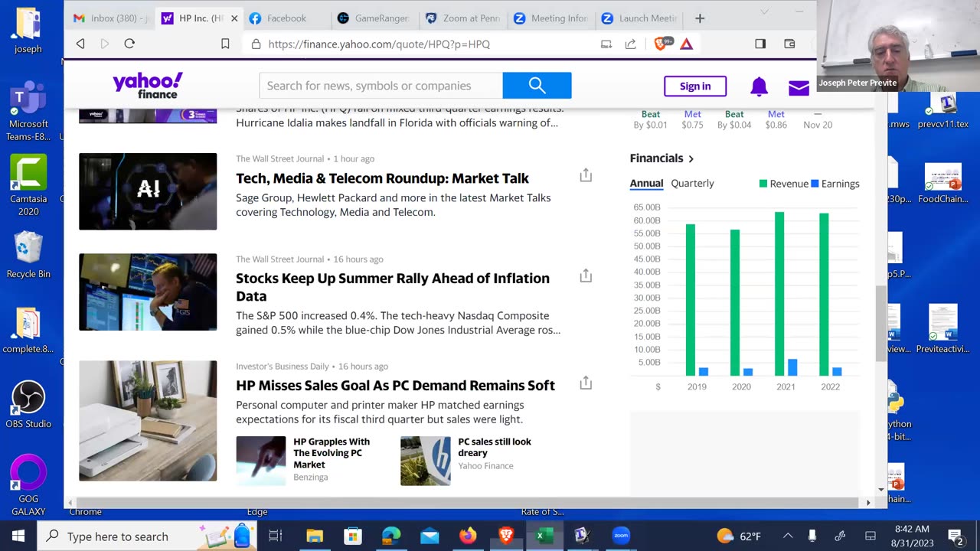Screen dimensions: 980x551
Task: Click Yahoo Finance blue search button
Action: point(537,86)
